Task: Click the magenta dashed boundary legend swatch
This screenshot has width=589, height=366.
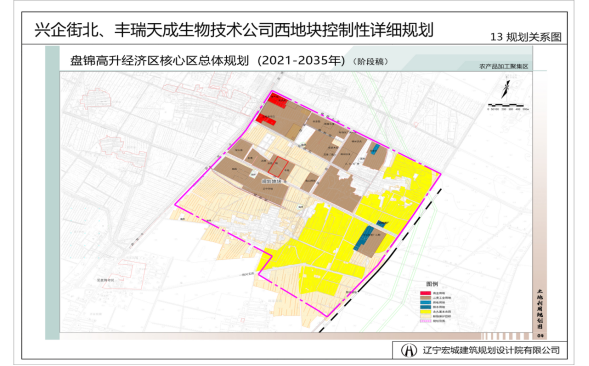Action: tap(425, 321)
